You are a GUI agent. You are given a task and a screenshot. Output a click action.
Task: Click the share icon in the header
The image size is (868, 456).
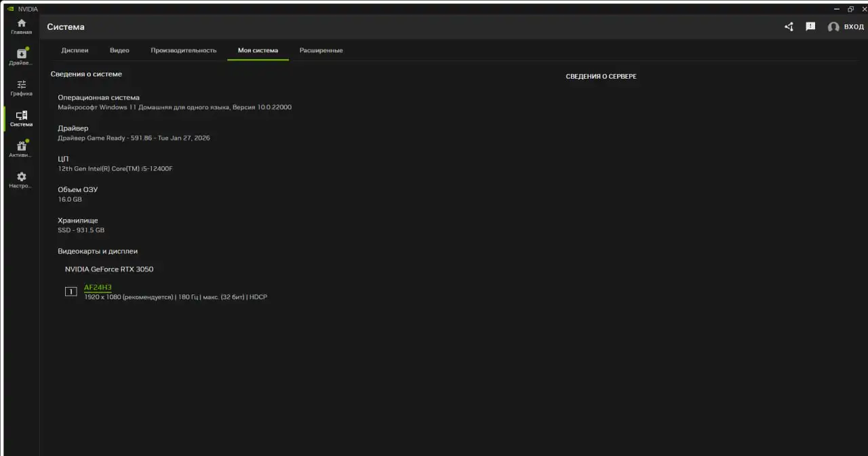[789, 26]
